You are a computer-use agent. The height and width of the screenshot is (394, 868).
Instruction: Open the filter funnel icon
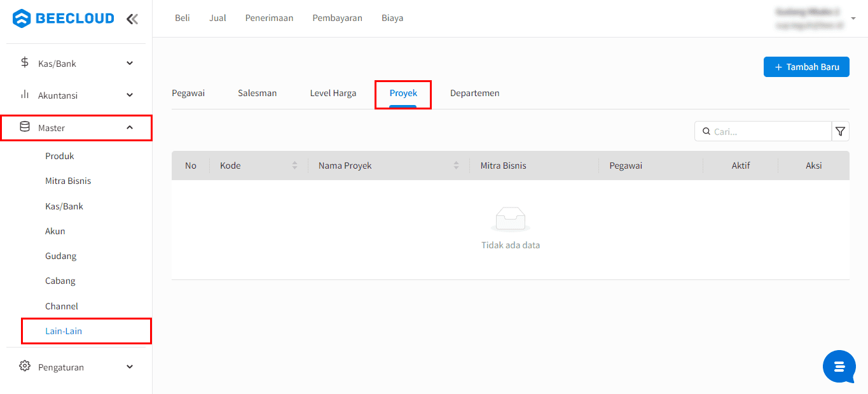point(840,131)
